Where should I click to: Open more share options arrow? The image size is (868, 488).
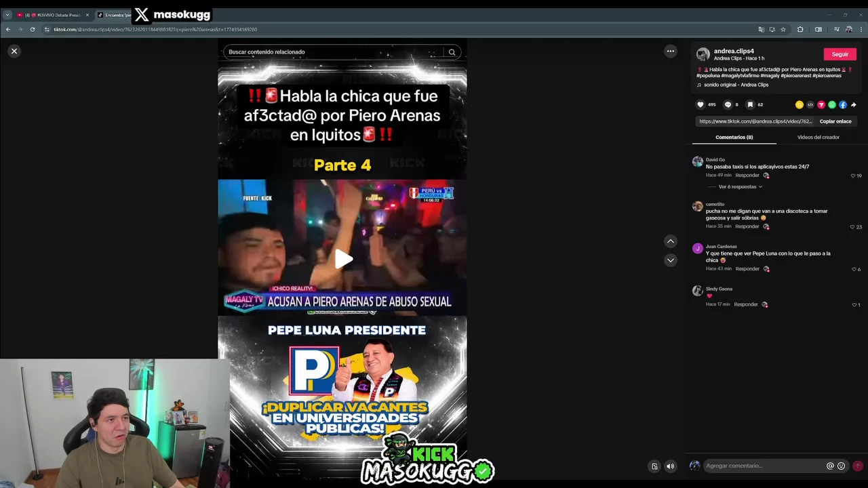[x=854, y=104]
